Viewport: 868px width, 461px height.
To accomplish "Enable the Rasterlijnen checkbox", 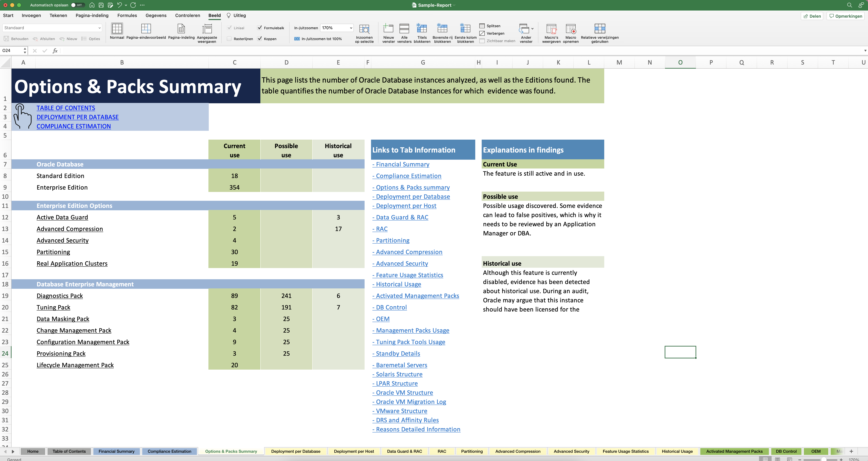I will [x=229, y=39].
